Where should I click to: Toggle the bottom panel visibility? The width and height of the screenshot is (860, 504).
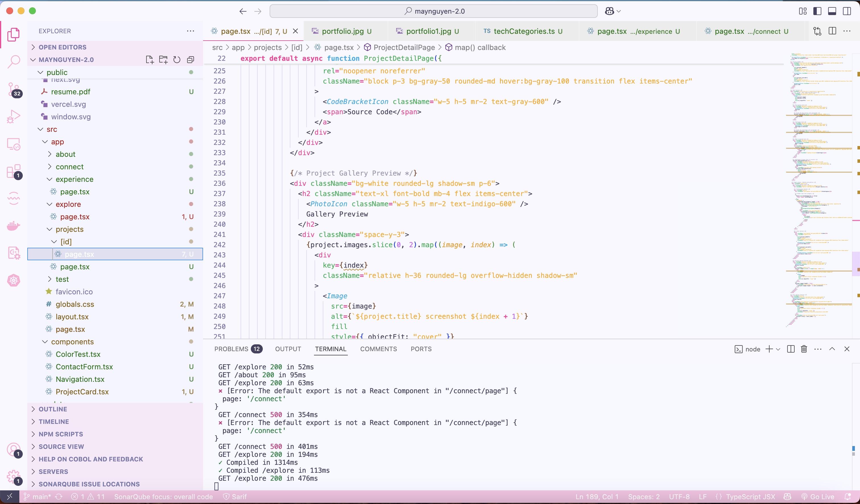coord(832,11)
